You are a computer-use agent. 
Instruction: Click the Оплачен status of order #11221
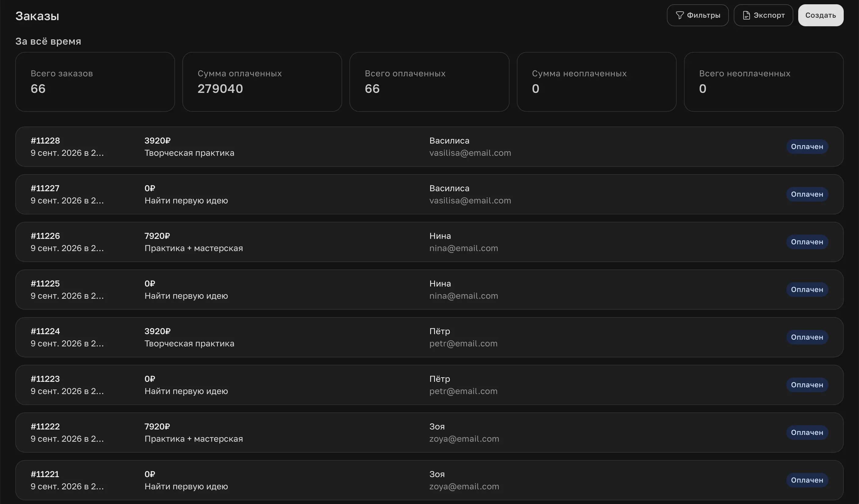tap(807, 480)
